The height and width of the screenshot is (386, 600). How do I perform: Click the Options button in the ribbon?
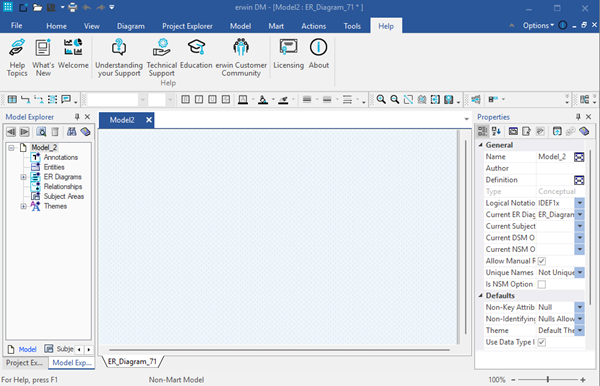(538, 26)
